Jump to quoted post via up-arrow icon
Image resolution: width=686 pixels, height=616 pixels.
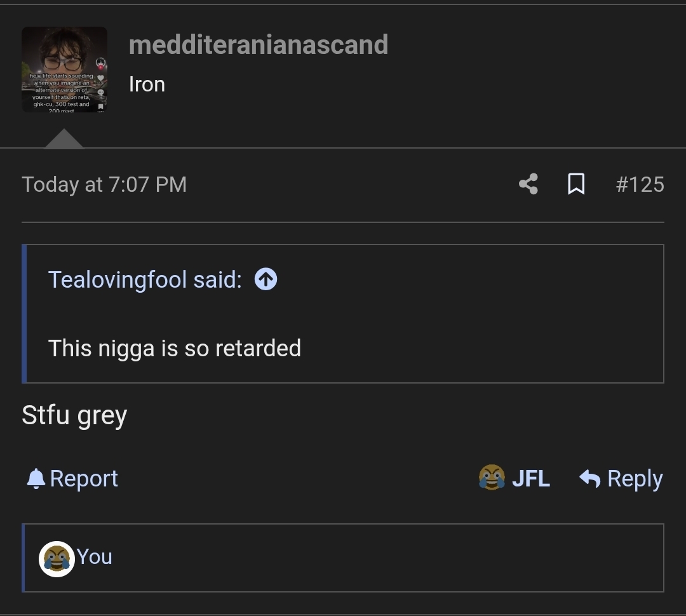coord(266,279)
